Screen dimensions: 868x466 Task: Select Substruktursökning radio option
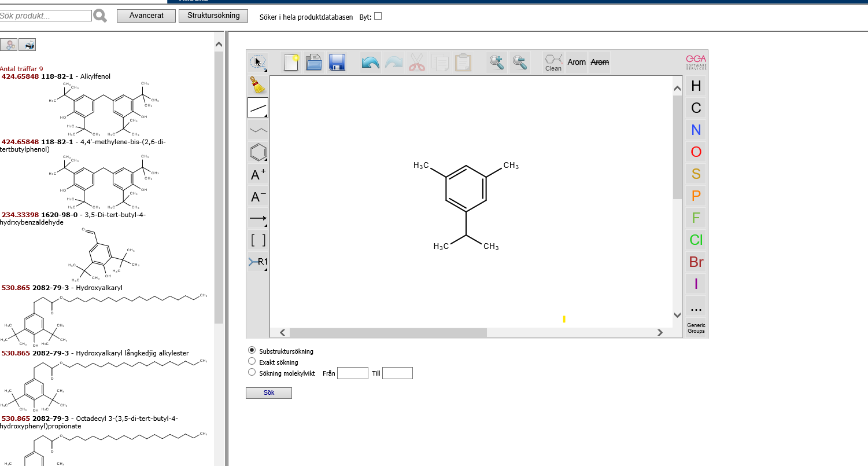252,350
